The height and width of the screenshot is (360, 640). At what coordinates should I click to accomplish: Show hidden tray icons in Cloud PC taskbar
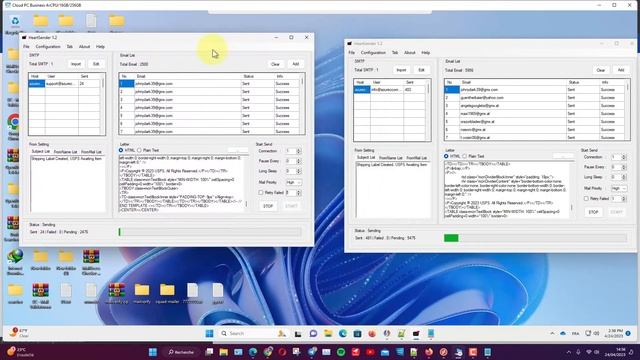552,333
